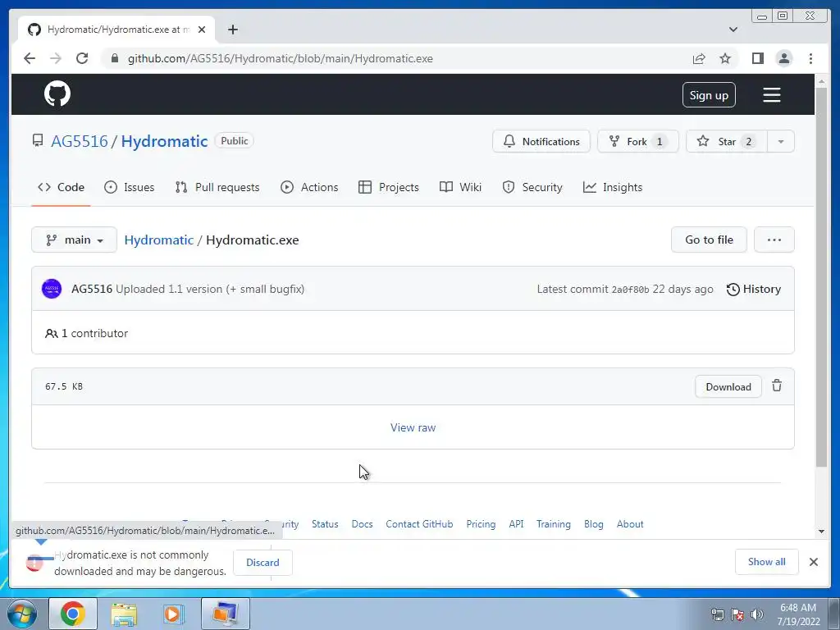This screenshot has height=630, width=840.
Task: Click the share page icon in address bar
Action: [x=699, y=58]
